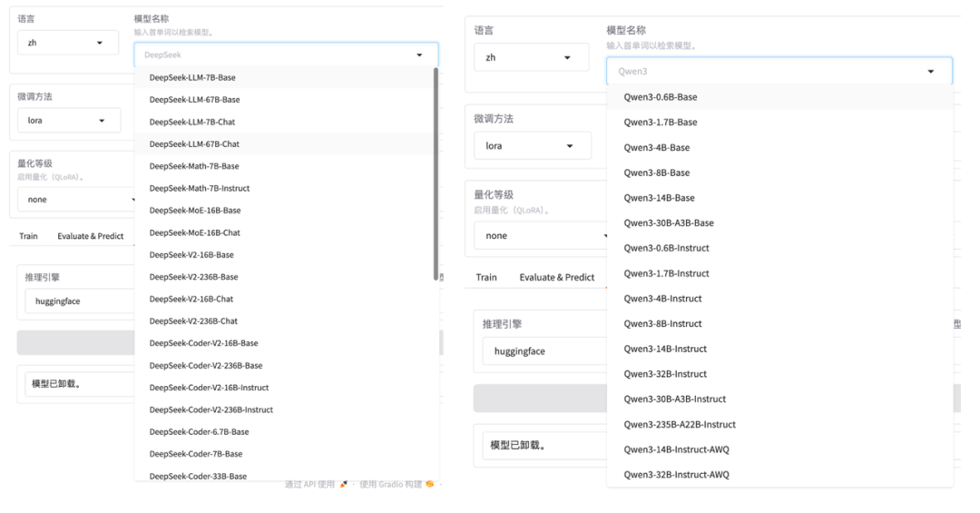980x513 pixels.
Task: Select DeepSeek-LLM-7B-Chat
Action: 284,122
